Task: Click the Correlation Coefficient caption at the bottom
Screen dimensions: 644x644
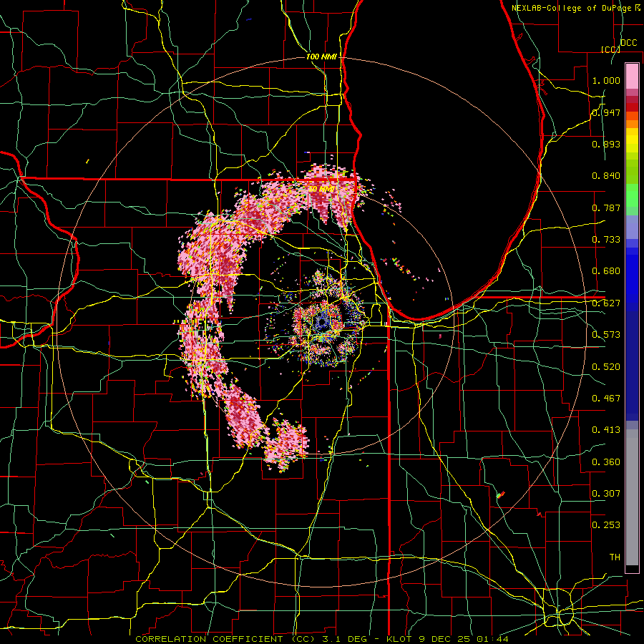Action: [x=321, y=639]
